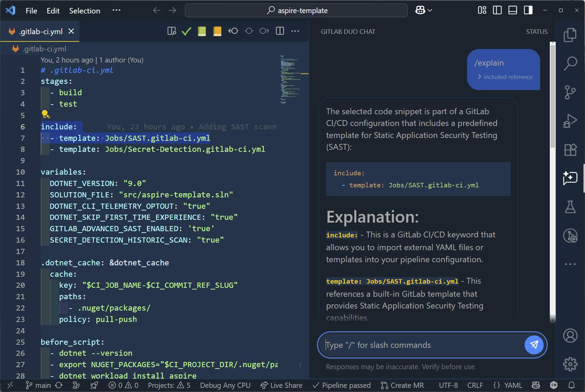Switch branch via main in status bar
Image resolution: width=585 pixels, height=392 pixels.
click(38, 385)
